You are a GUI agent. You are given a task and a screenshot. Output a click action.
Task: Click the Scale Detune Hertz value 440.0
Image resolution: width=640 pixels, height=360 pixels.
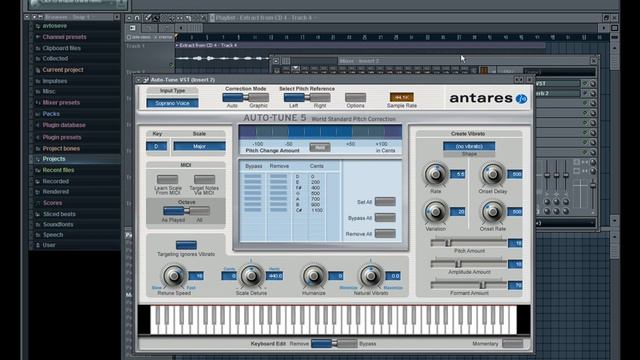(275, 276)
